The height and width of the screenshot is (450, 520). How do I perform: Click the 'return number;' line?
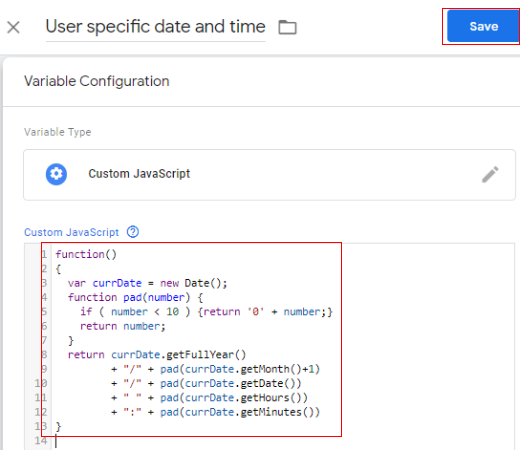pyautogui.click(x=123, y=326)
